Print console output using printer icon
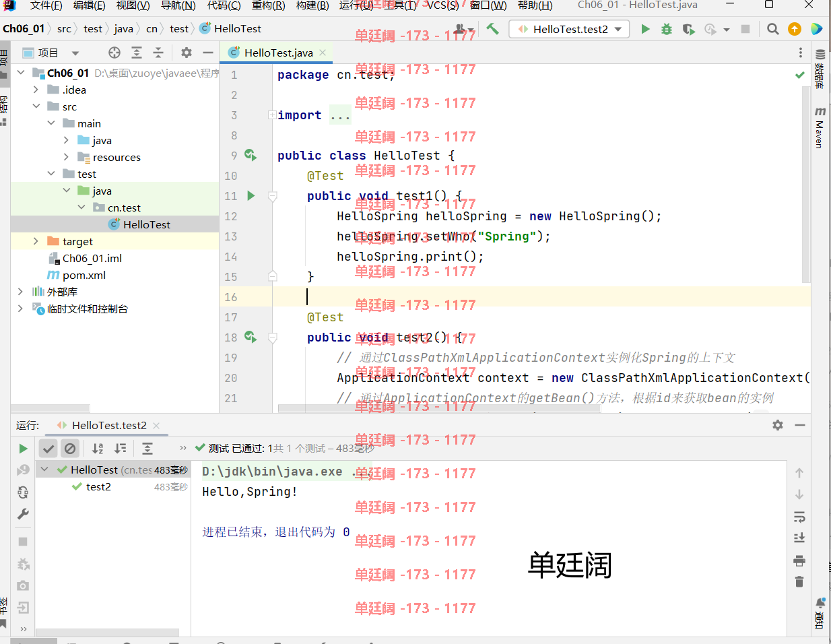831x644 pixels. pyautogui.click(x=799, y=560)
